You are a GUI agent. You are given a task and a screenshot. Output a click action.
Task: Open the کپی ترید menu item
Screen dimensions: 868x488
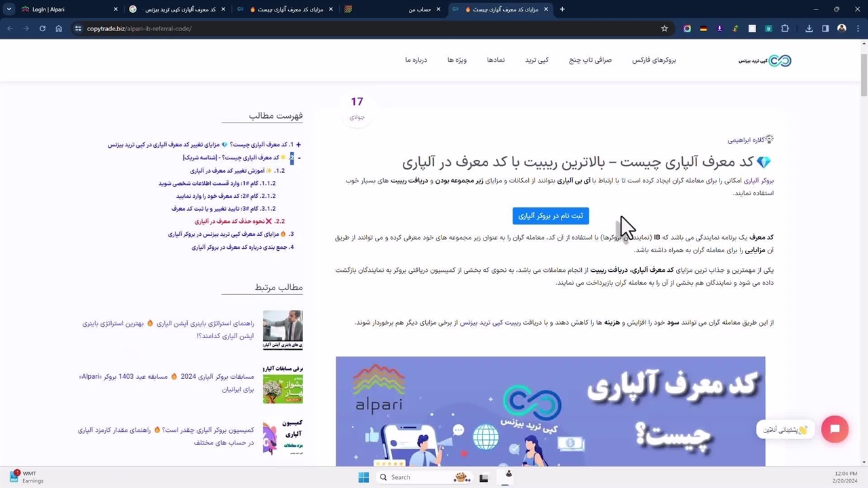click(536, 60)
